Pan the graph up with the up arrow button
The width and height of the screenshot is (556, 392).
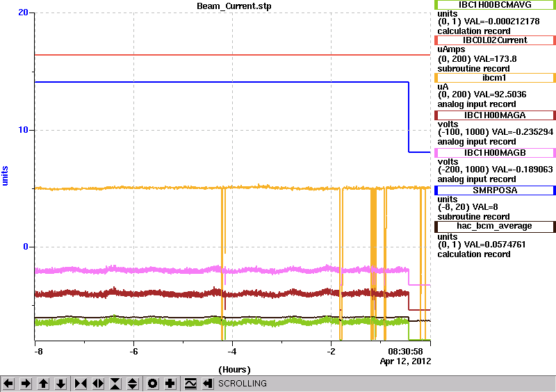pyautogui.click(x=43, y=384)
